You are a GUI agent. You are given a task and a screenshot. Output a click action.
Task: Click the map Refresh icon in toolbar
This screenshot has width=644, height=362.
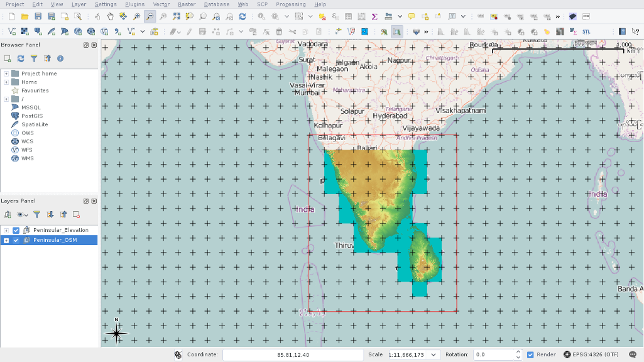click(x=242, y=16)
